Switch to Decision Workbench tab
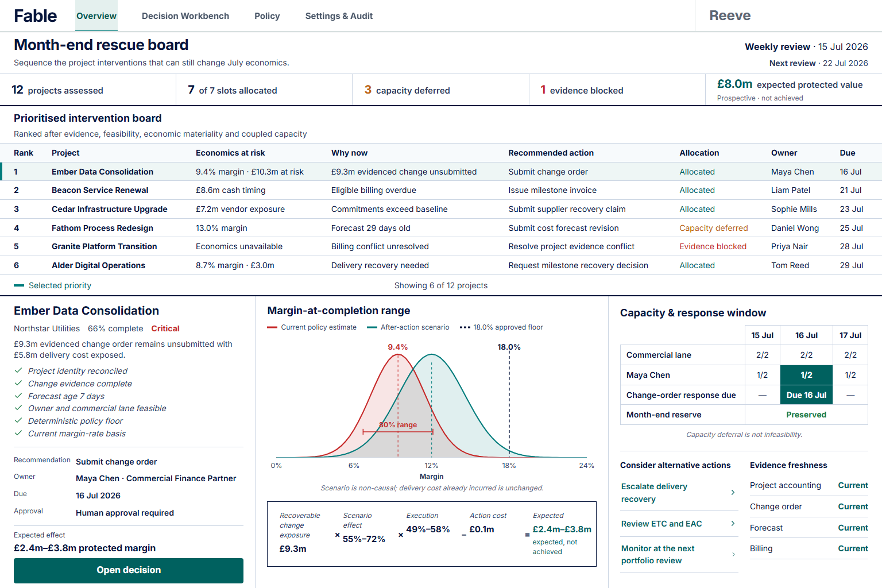882x588 pixels. (x=185, y=16)
